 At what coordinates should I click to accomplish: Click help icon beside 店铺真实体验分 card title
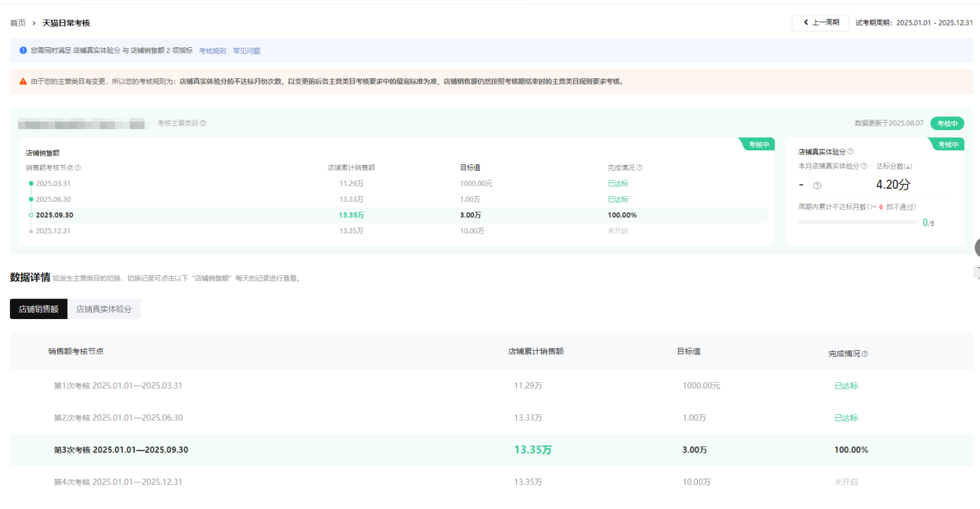[x=850, y=151]
